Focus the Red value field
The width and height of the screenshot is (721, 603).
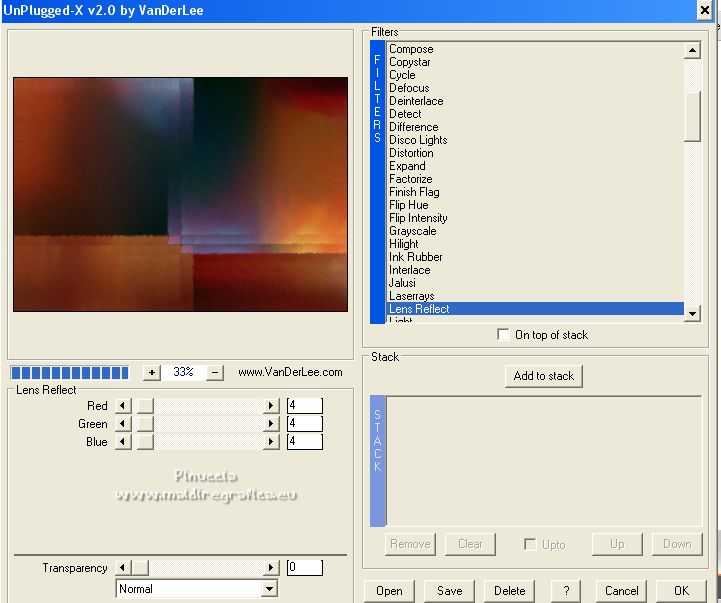[x=304, y=406]
